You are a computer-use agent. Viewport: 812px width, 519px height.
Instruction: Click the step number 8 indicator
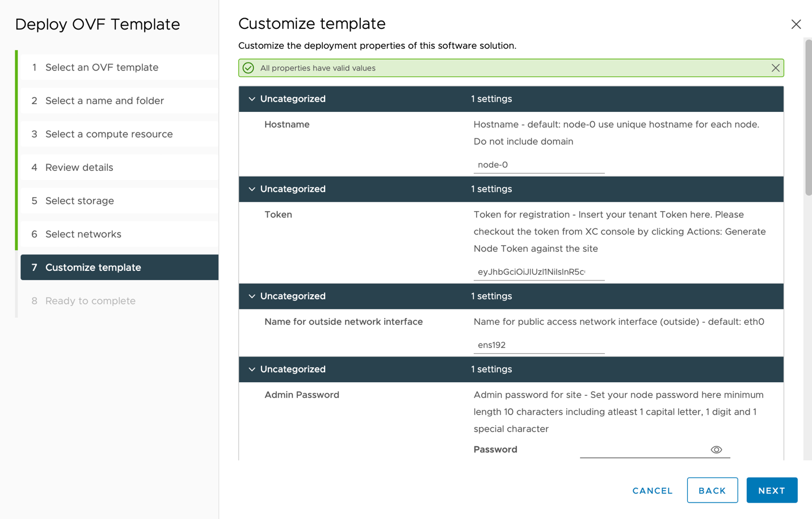coord(34,300)
